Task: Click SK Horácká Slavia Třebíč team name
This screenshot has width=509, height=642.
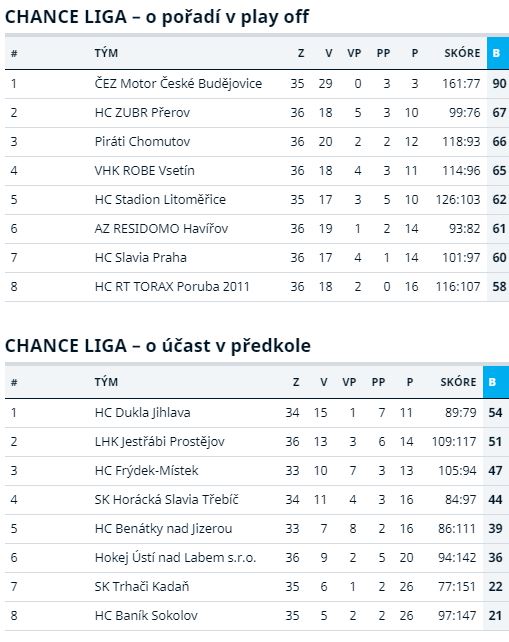Action: pyautogui.click(x=166, y=500)
